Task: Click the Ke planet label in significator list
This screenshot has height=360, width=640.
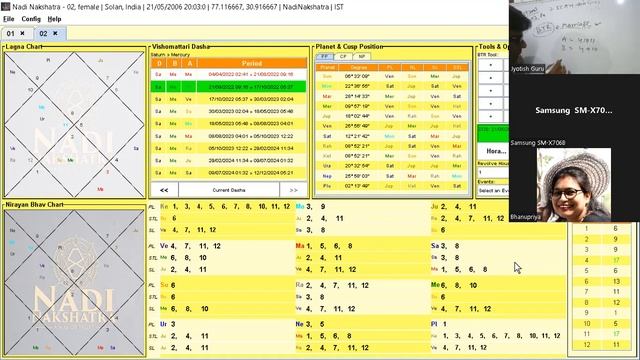Action: pyautogui.click(x=164, y=207)
